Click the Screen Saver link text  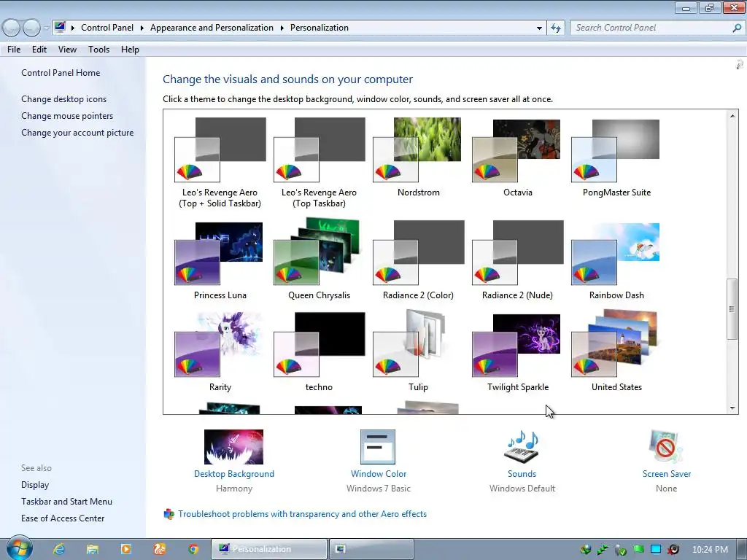[667, 474]
